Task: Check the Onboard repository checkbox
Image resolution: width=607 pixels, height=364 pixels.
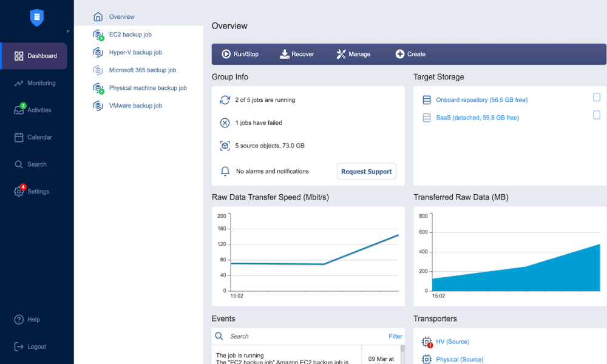Action: 596,96
